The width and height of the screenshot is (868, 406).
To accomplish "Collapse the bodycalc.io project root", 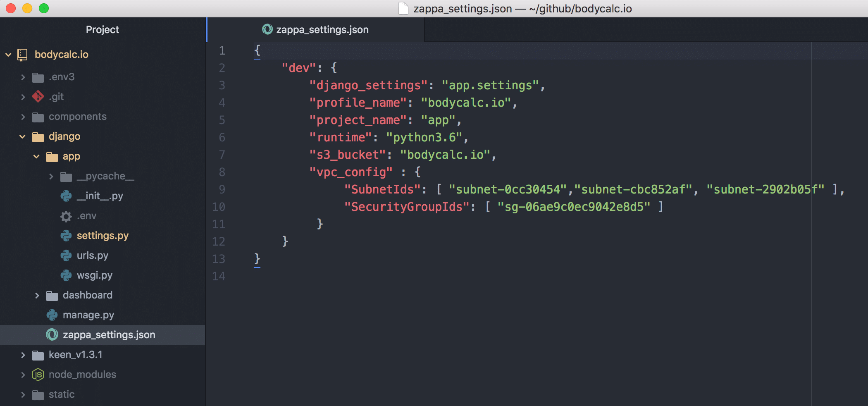I will click(x=8, y=55).
